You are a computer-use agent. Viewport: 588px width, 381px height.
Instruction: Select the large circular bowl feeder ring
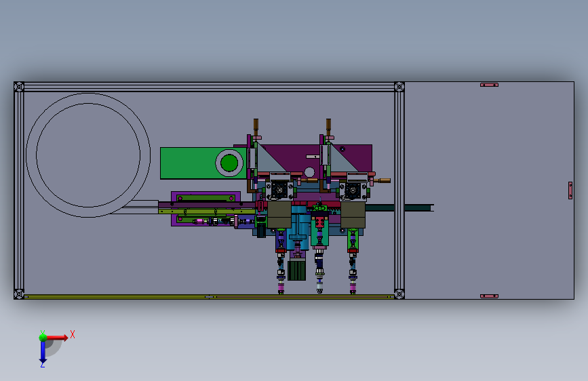[x=88, y=155]
